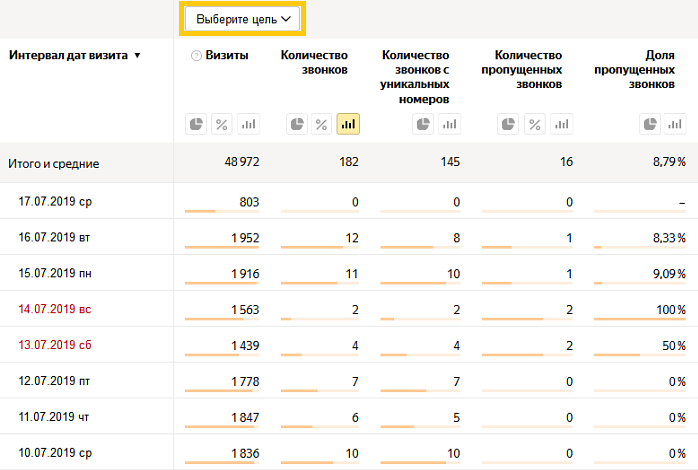Sort by 'Интервал дат визита' arrow
Viewport: 698px width, 470px height.
138,56
